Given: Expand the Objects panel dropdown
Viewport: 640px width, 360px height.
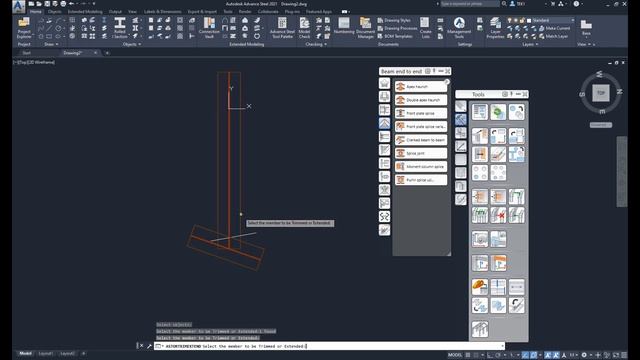Looking at the screenshot, I should click(x=132, y=44).
